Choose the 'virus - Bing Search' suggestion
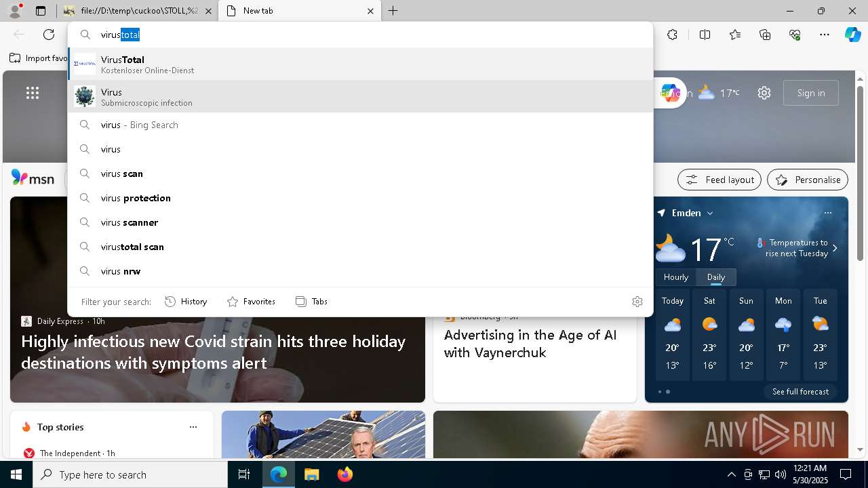The height and width of the screenshot is (488, 868). 360,125
